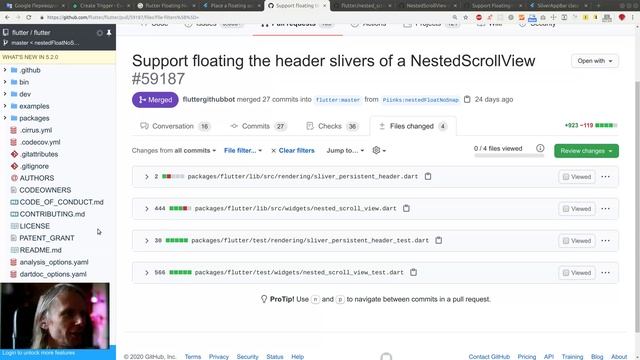Click the Review changes button
The image size is (640, 360).
[586, 151]
